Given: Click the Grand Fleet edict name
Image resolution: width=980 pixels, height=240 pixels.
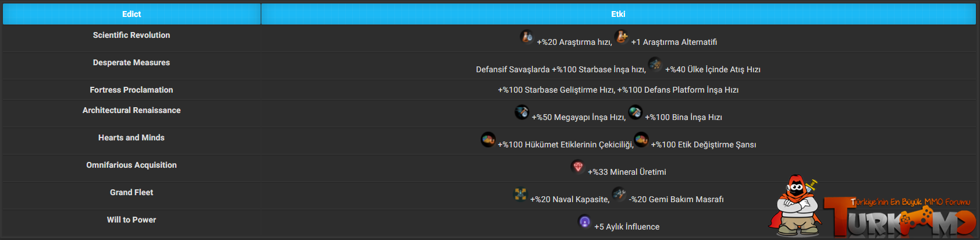Looking at the screenshot, I should point(132,192).
